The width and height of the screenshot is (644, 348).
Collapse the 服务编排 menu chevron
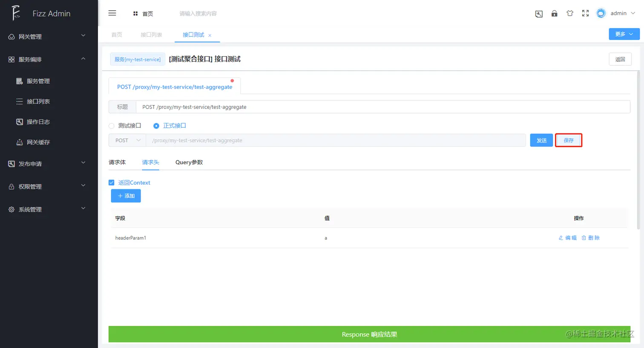83,59
